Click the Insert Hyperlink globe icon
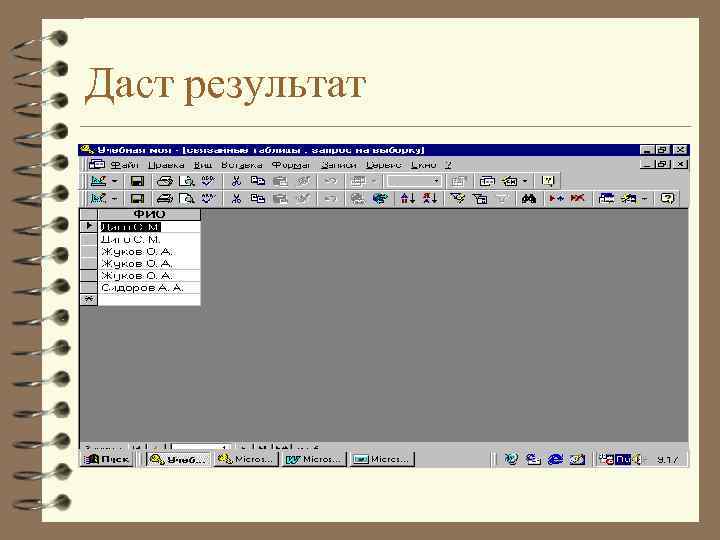This screenshot has height=540, width=720. pos(380,198)
